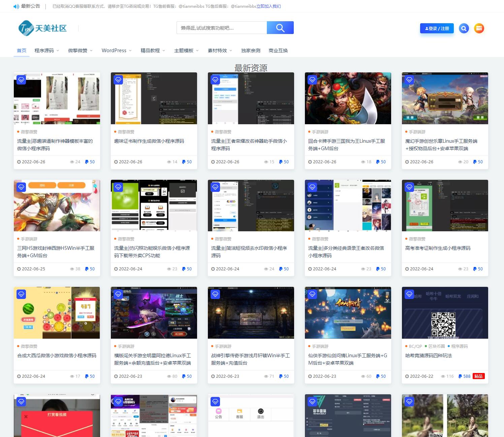The image size is (504, 437).
Task: Click date 2022-06-22 on 哈希竞猜 card
Action: tap(421, 376)
